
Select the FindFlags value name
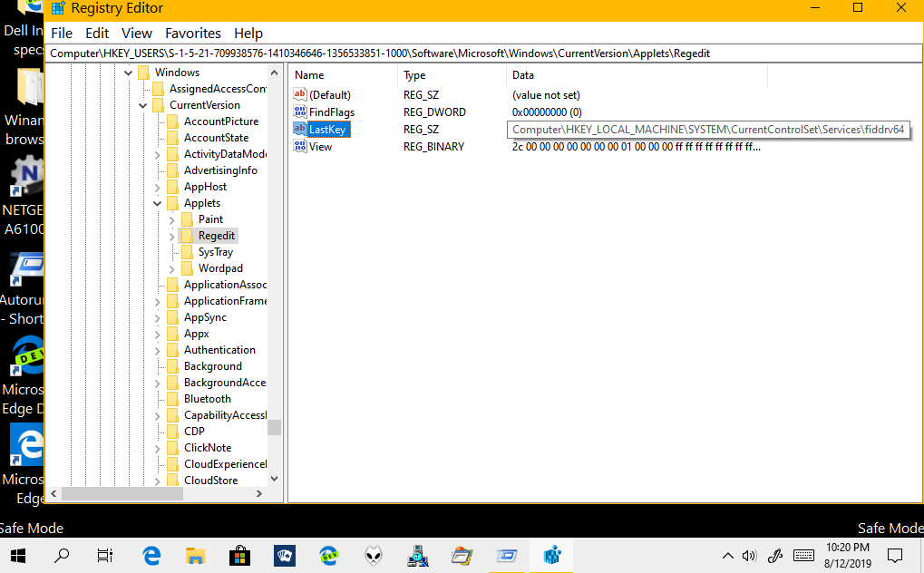(x=332, y=112)
